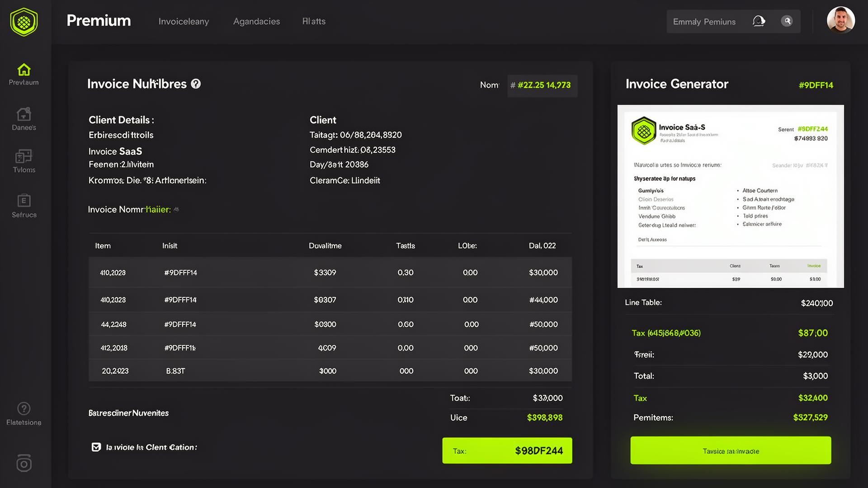Open the Agandacies menu

click(256, 21)
